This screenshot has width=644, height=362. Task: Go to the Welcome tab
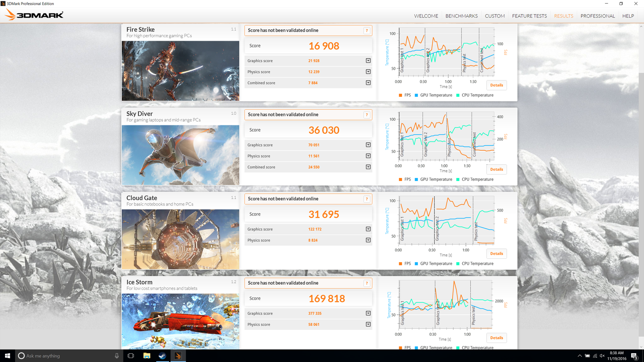pyautogui.click(x=426, y=16)
